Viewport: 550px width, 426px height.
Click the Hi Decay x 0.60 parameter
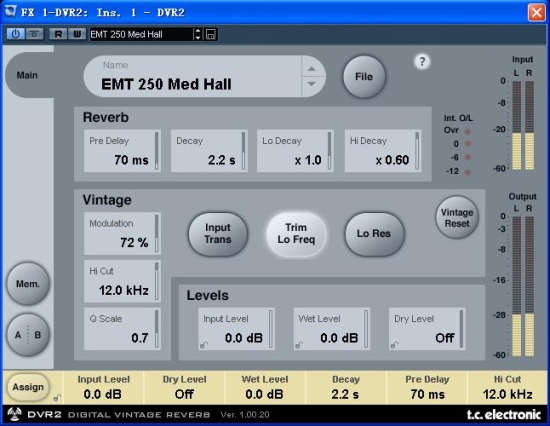[x=383, y=151]
